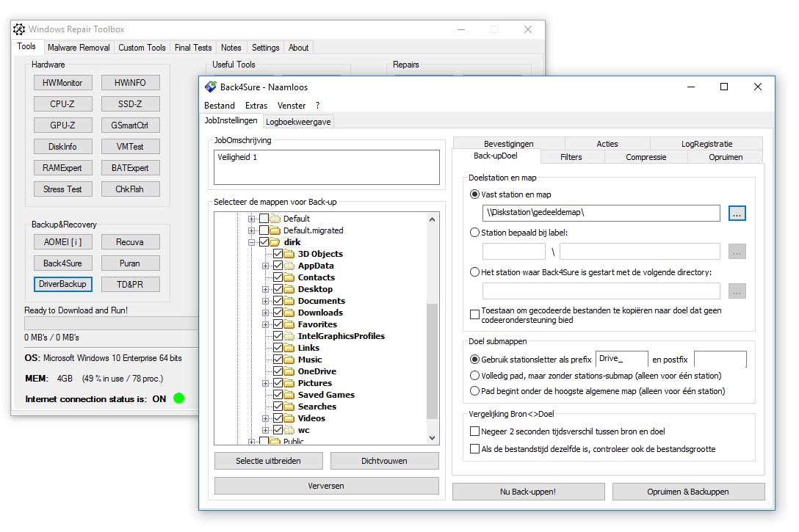Click the Default folder icon
Viewport: 799px width, 532px height.
click(x=275, y=219)
